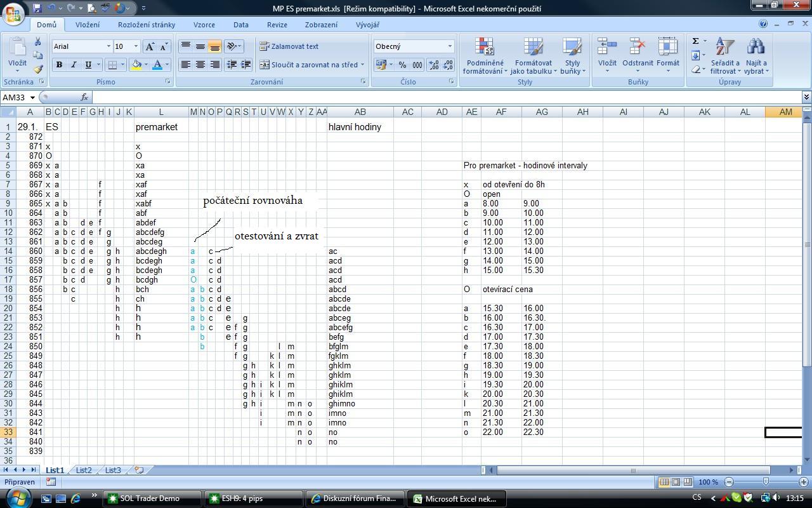Open the SOL Trader Demo taskbar button
This screenshot has width=812, height=508.
[152, 498]
